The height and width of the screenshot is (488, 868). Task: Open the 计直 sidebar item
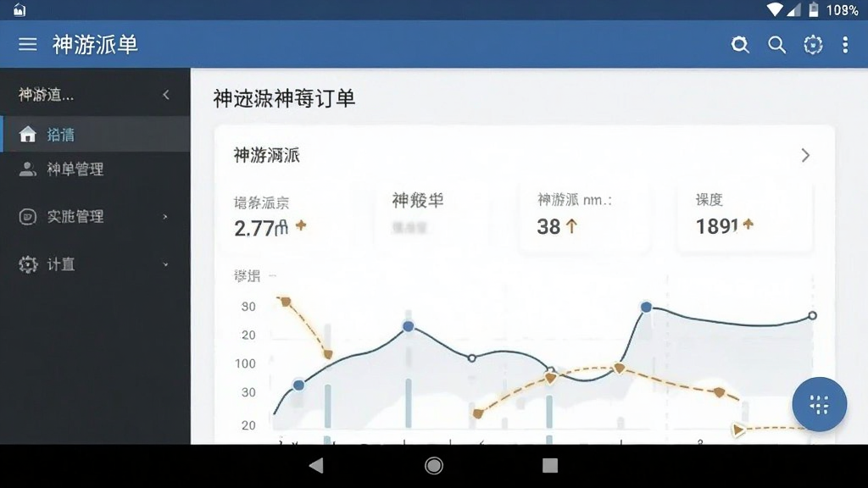point(97,264)
